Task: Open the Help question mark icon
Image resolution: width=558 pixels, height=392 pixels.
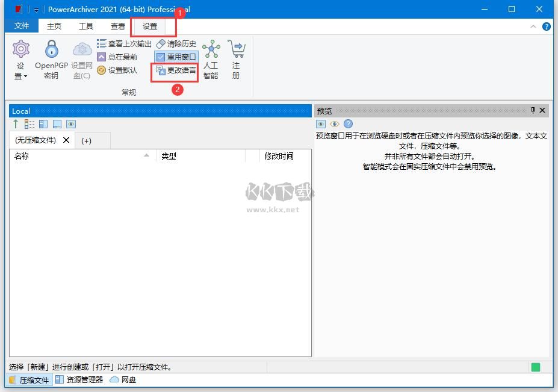Action: (545, 26)
